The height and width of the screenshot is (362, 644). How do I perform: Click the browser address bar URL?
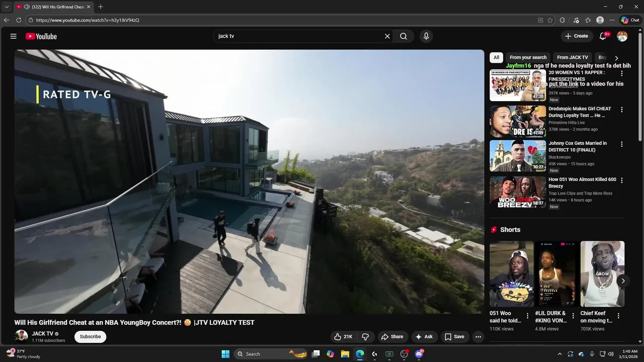click(x=88, y=20)
